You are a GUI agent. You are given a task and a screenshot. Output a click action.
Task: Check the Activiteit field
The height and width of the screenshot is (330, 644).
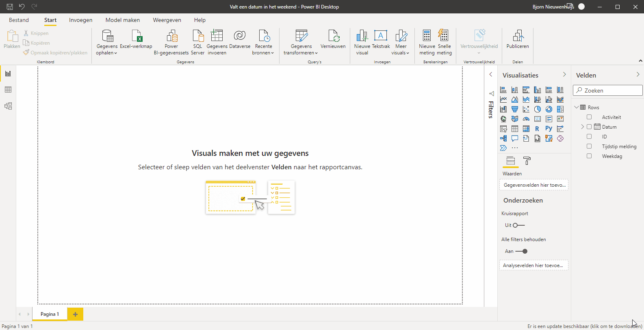point(589,117)
